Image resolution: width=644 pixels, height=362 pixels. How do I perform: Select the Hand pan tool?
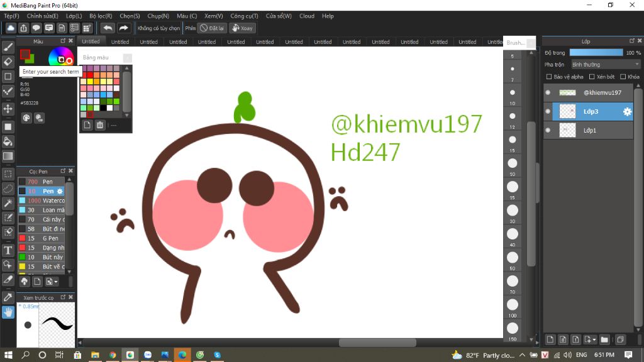(x=8, y=312)
